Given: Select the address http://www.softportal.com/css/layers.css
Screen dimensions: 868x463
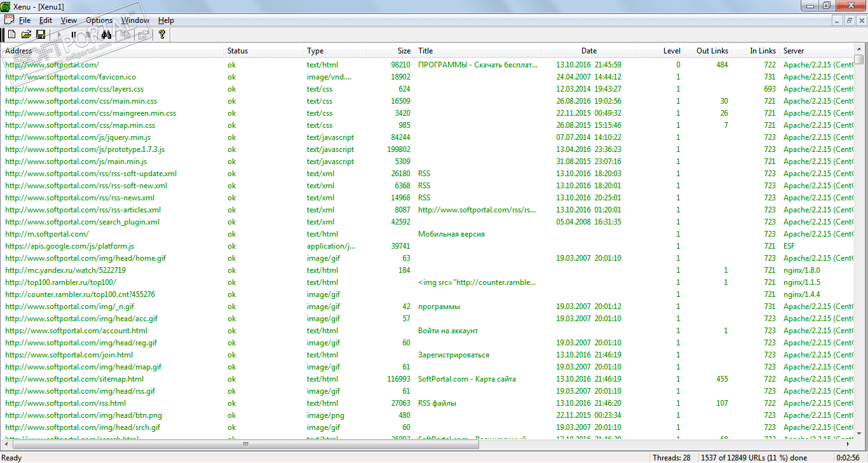Looking at the screenshot, I should (74, 89).
